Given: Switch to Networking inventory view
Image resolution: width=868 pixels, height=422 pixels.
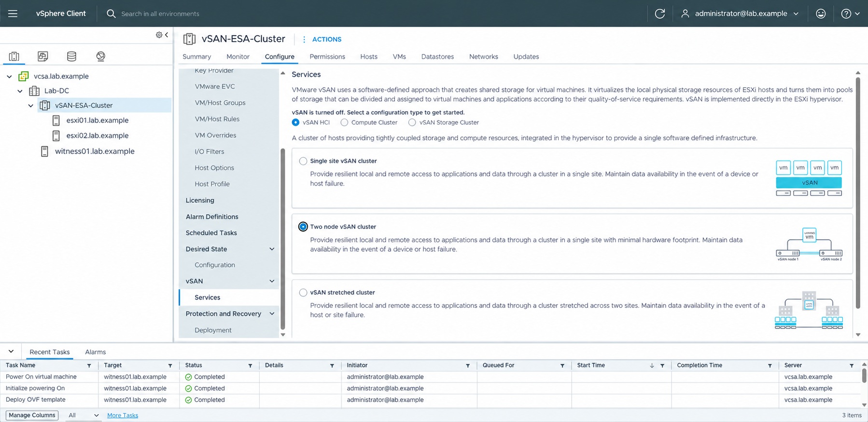Looking at the screenshot, I should 100,56.
